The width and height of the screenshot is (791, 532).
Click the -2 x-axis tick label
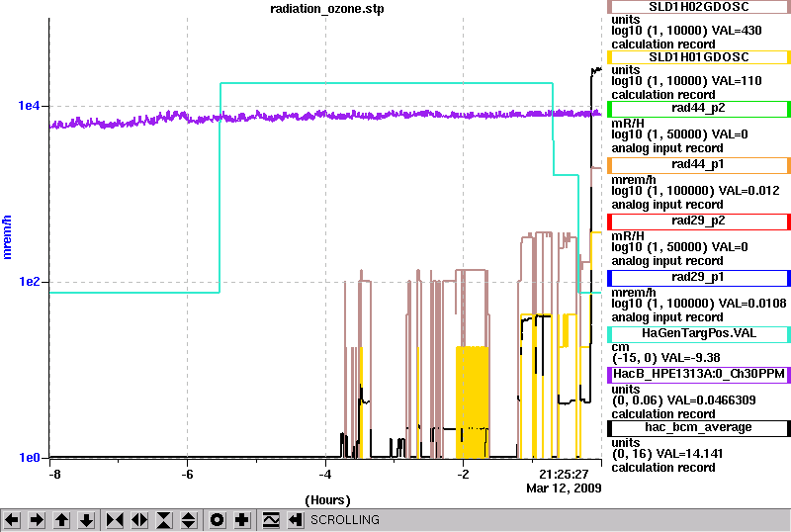click(x=463, y=475)
